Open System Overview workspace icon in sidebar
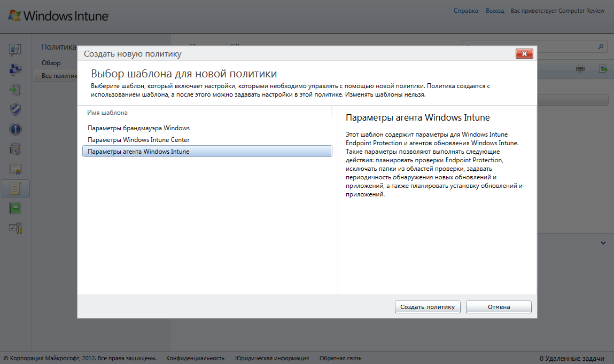The height and width of the screenshot is (364, 614). coord(15,50)
